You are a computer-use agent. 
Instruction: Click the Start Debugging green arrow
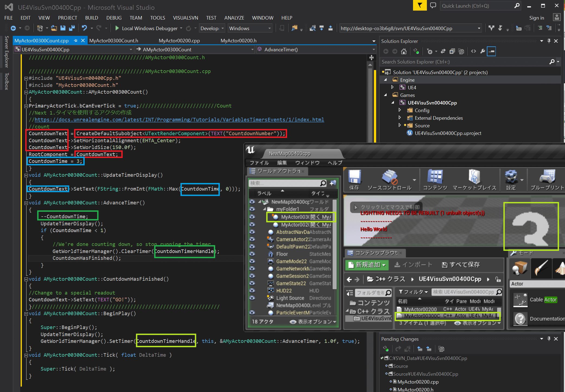point(117,28)
